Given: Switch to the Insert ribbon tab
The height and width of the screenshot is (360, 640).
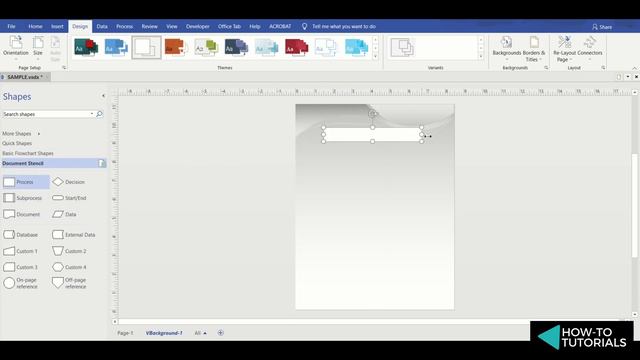Looking at the screenshot, I should 57,27.
